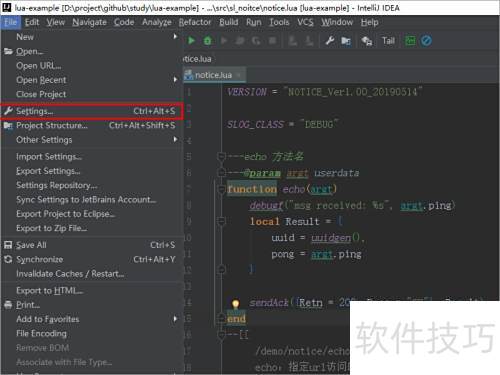Screen dimensions: 500x375
Task: Select the notice.lua editor tab
Action: pyautogui.click(x=214, y=75)
